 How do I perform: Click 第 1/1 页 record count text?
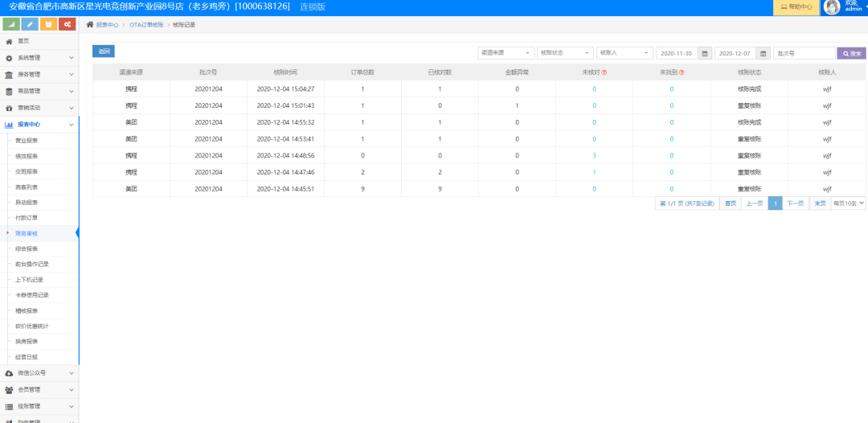tap(687, 203)
